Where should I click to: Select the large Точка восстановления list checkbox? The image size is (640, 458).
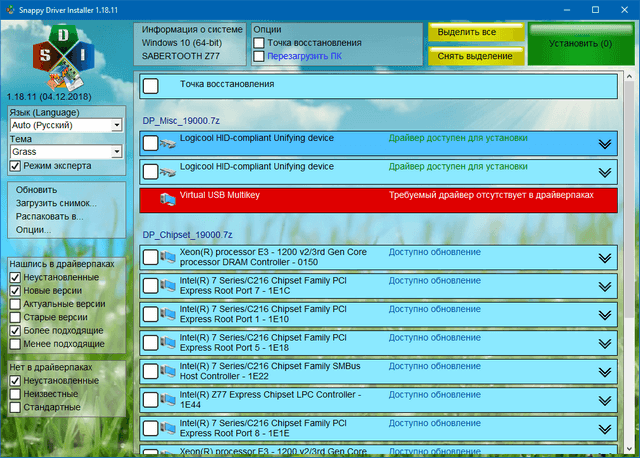click(x=151, y=86)
